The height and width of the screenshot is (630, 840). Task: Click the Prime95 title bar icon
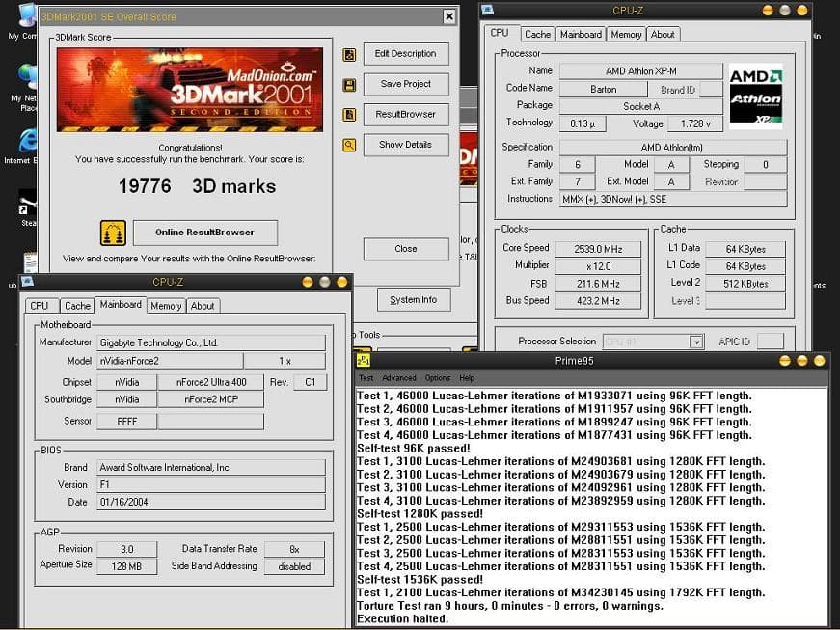tap(364, 360)
